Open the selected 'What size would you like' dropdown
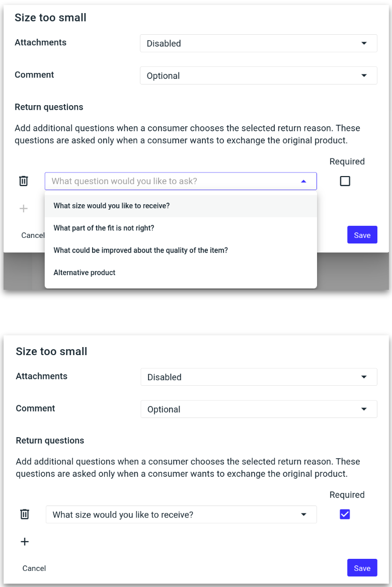This screenshot has width=392, height=587. pyautogui.click(x=181, y=515)
